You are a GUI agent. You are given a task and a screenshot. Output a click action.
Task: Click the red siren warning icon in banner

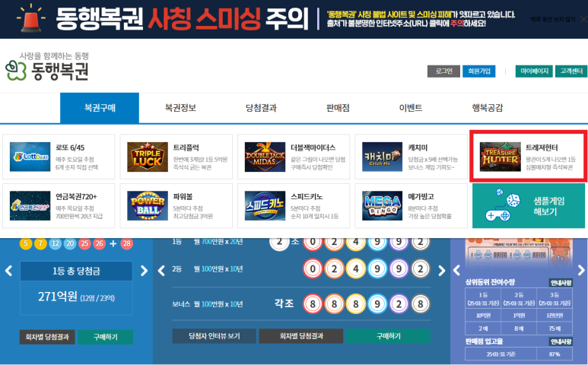(31, 18)
